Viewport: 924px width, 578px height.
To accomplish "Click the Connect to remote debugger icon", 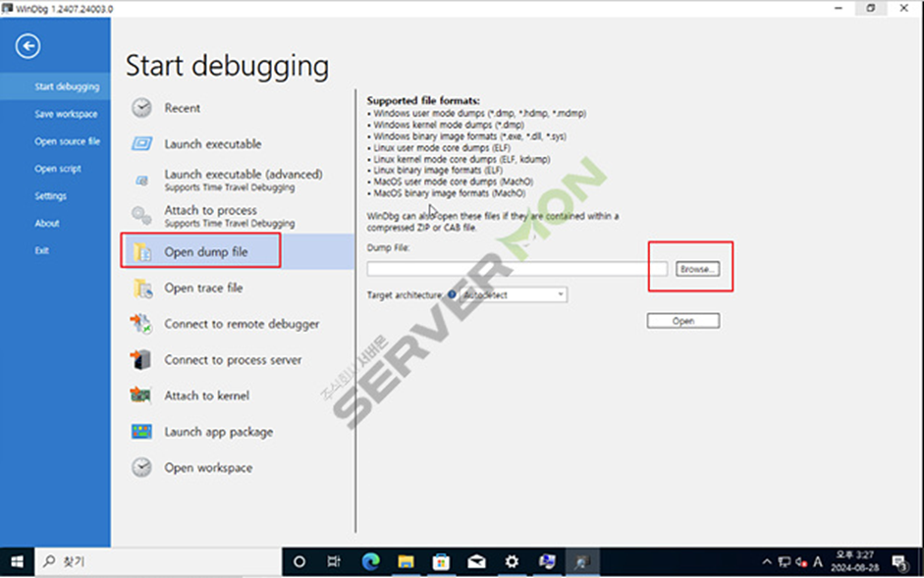I will pyautogui.click(x=141, y=324).
